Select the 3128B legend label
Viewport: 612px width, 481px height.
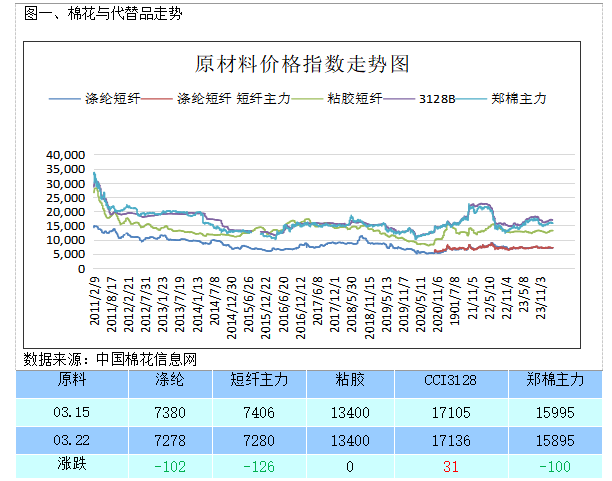click(437, 99)
